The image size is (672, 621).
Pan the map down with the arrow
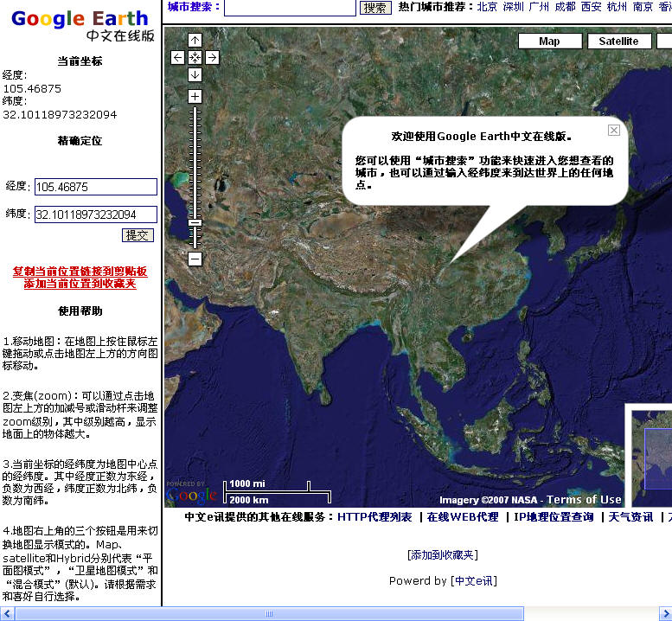click(195, 74)
